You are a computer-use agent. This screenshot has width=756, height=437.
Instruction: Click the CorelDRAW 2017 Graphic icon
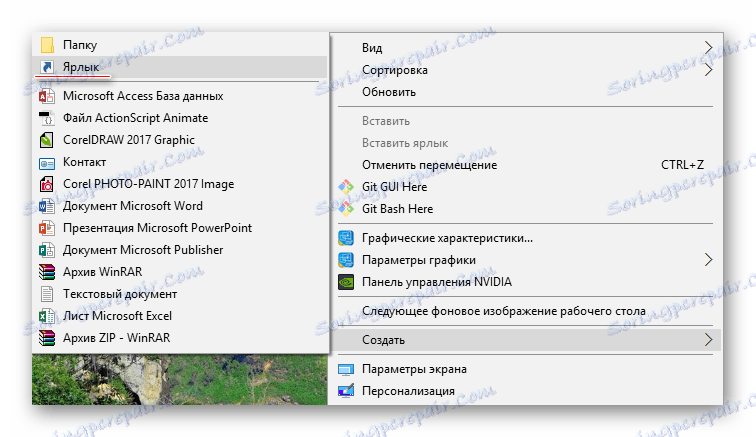pos(47,140)
